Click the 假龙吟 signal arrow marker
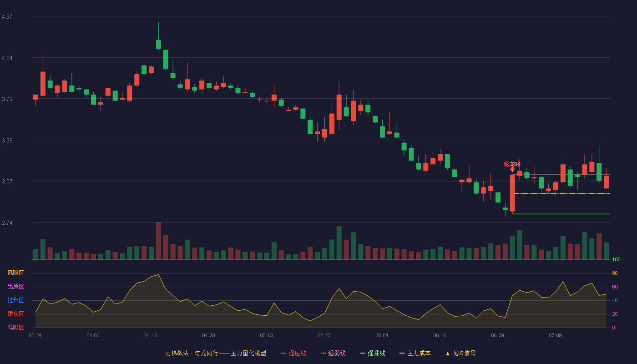The image size is (637, 364). tap(512, 170)
